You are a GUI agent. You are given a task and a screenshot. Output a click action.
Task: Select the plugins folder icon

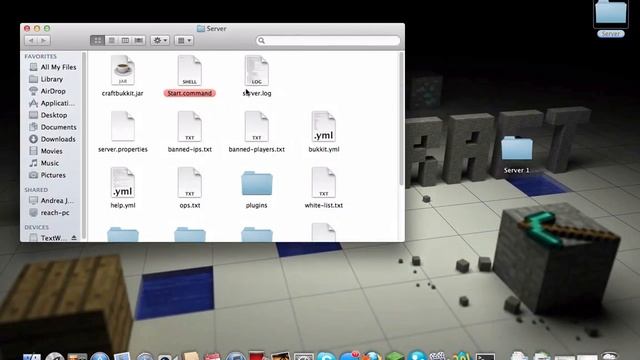[x=256, y=183]
